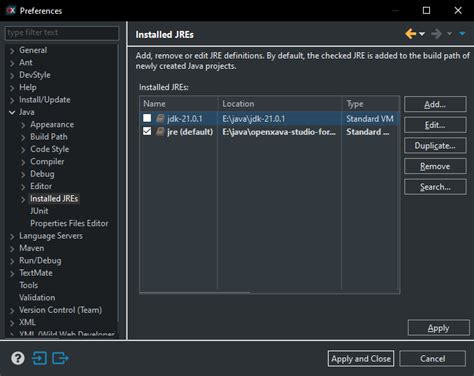Click E:\java\openxava-studio-for... location cell
Viewport: 474px width, 376px height.
pos(279,132)
